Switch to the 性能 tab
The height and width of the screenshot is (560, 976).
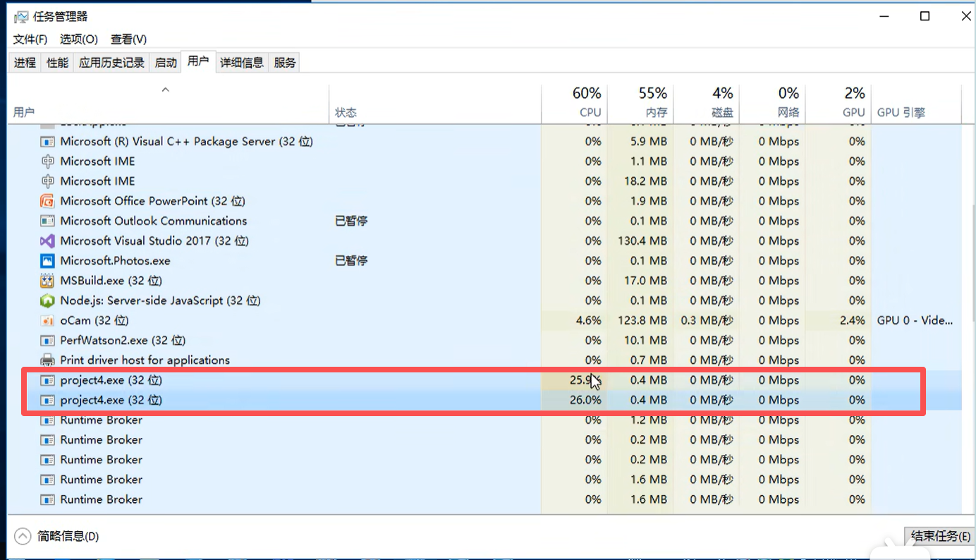pos(57,63)
